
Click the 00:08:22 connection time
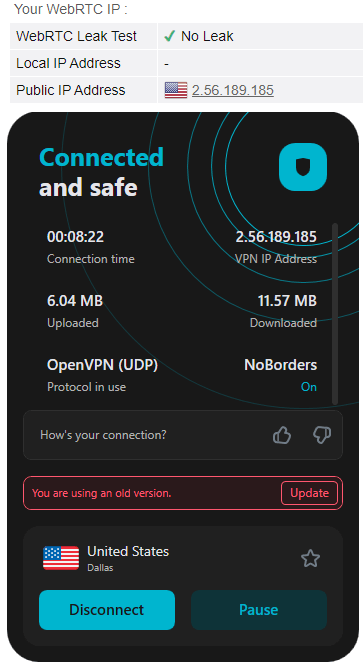(x=75, y=237)
